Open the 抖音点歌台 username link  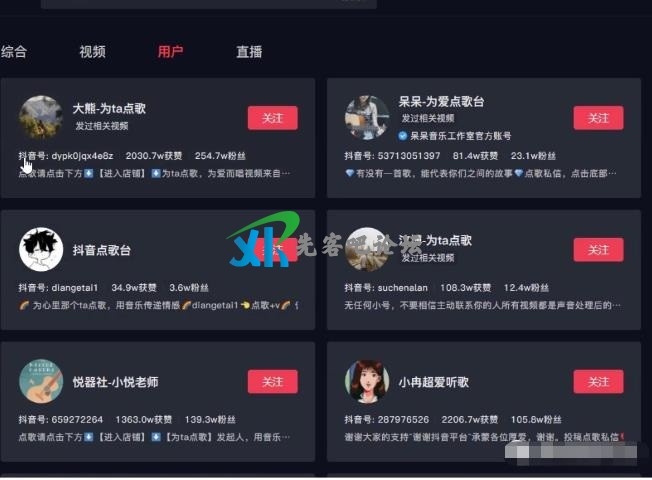tap(101, 250)
